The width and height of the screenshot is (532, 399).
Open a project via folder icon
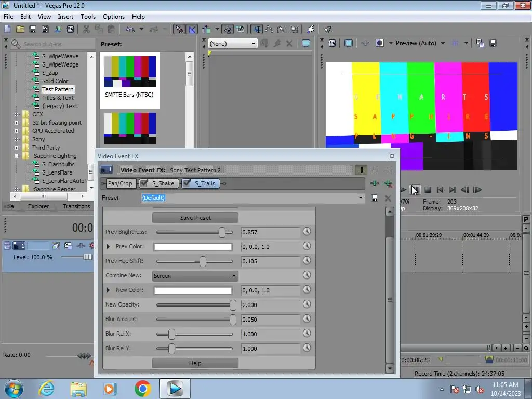pyautogui.click(x=20, y=29)
